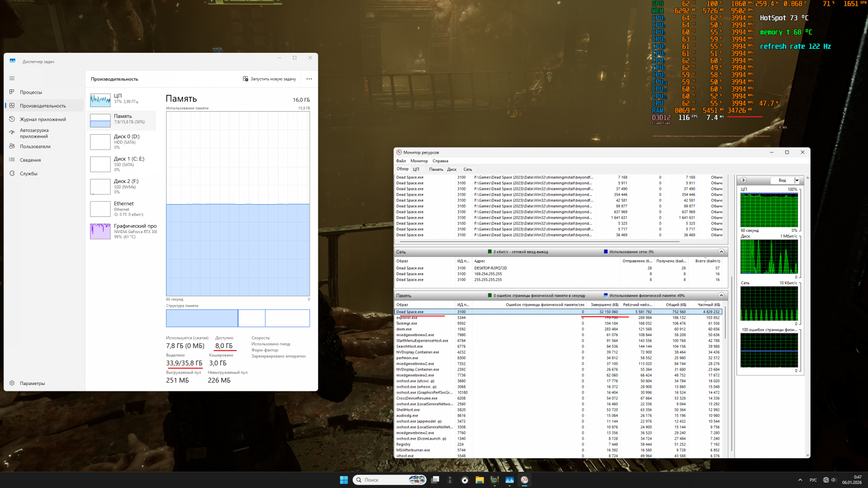Sort by the Завершено (КБ) column header

tap(604, 305)
